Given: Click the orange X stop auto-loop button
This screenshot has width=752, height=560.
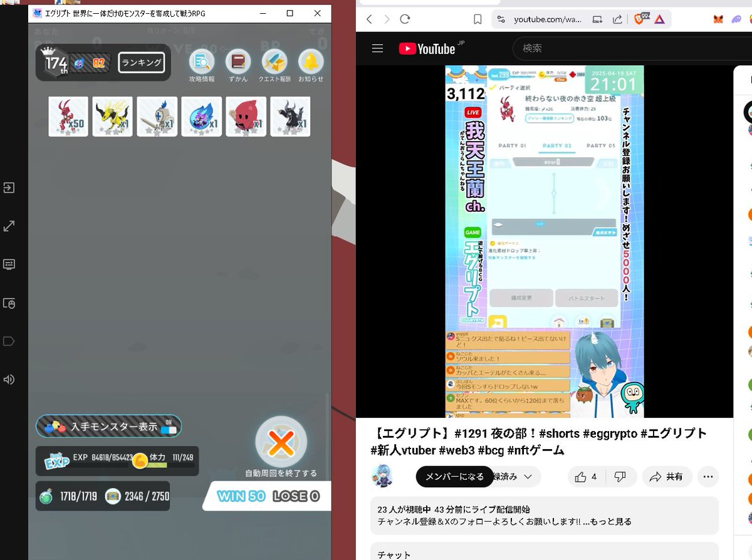Looking at the screenshot, I should point(281,442).
